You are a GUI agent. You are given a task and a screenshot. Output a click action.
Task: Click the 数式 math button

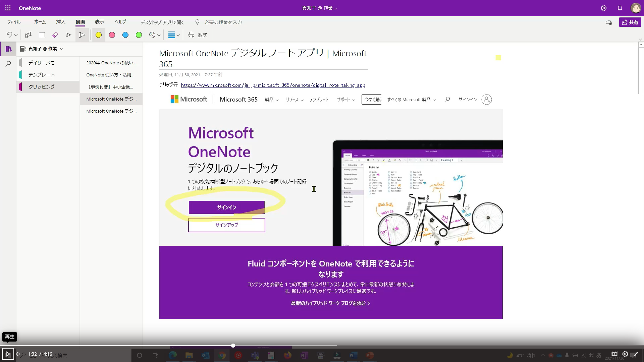[x=198, y=35]
